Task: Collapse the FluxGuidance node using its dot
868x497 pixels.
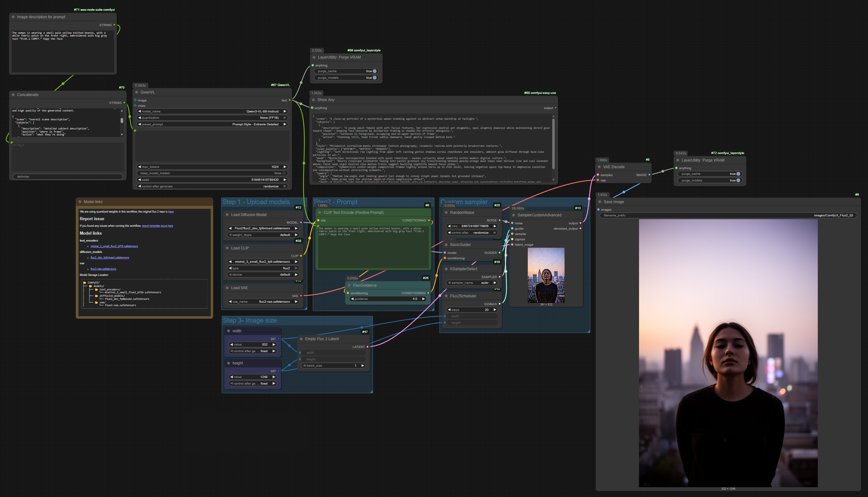Action: [349, 285]
